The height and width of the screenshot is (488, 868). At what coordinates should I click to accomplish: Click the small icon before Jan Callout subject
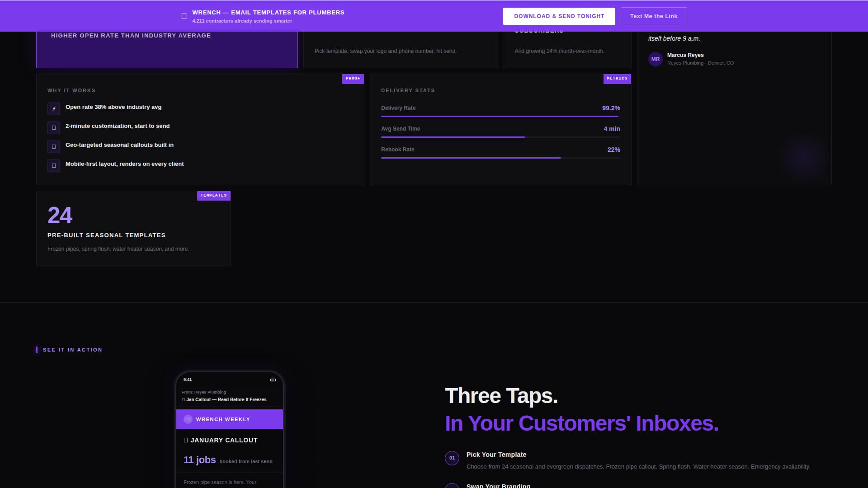183,400
